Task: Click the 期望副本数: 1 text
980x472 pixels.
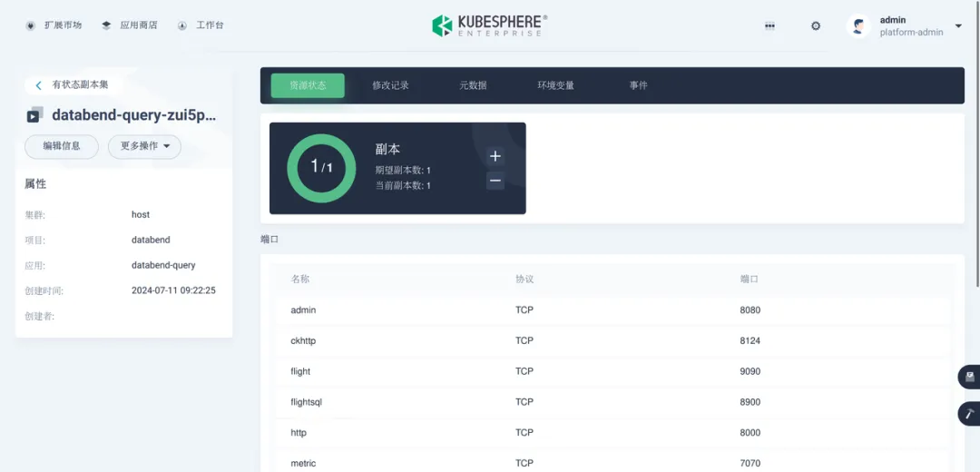Action: click(x=403, y=170)
